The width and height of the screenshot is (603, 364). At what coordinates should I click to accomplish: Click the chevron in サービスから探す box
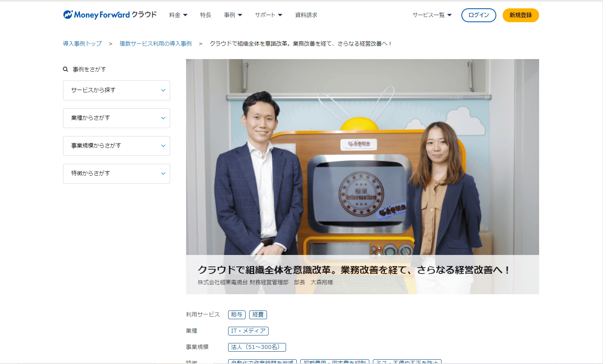(163, 90)
